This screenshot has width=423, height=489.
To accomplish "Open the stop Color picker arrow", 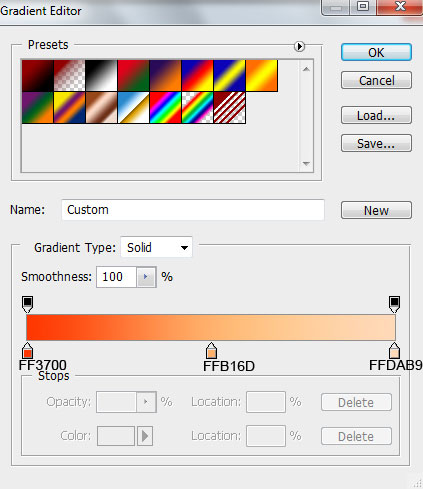I will [x=145, y=436].
